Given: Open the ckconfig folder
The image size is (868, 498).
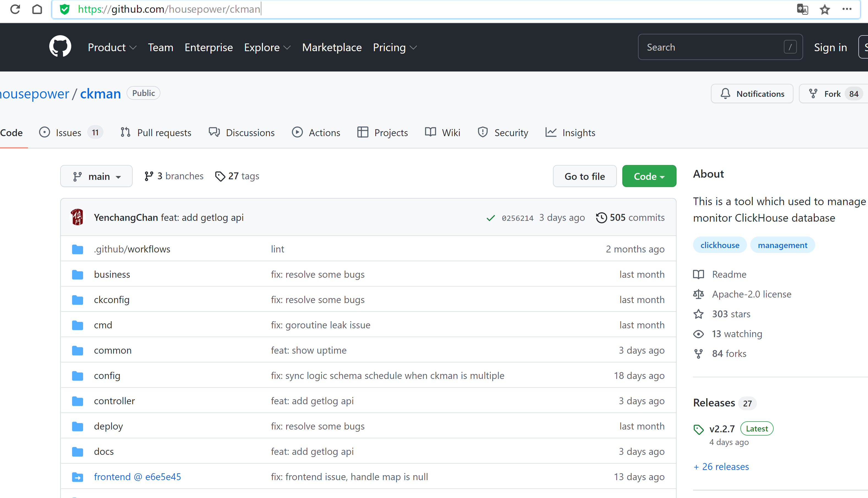Looking at the screenshot, I should pos(111,300).
